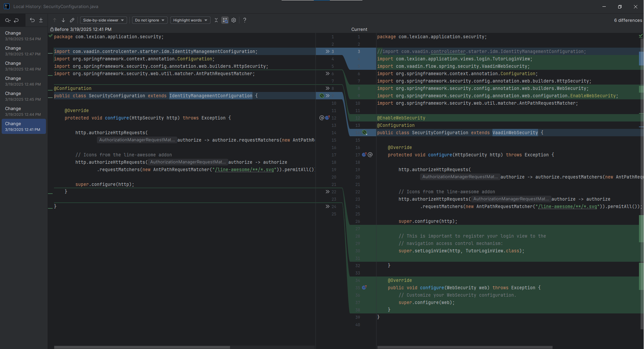
Task: Click the collapse unchanged fragments icon
Action: pos(216,20)
